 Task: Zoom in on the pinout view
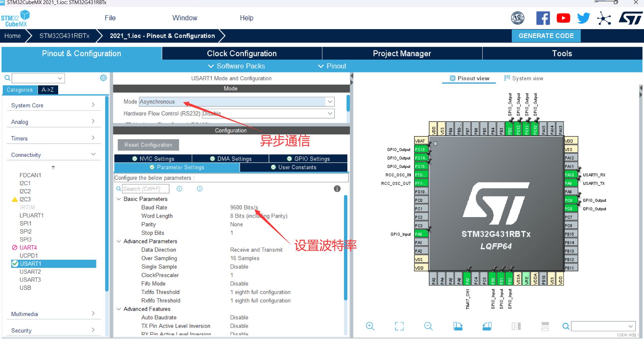coord(370,326)
